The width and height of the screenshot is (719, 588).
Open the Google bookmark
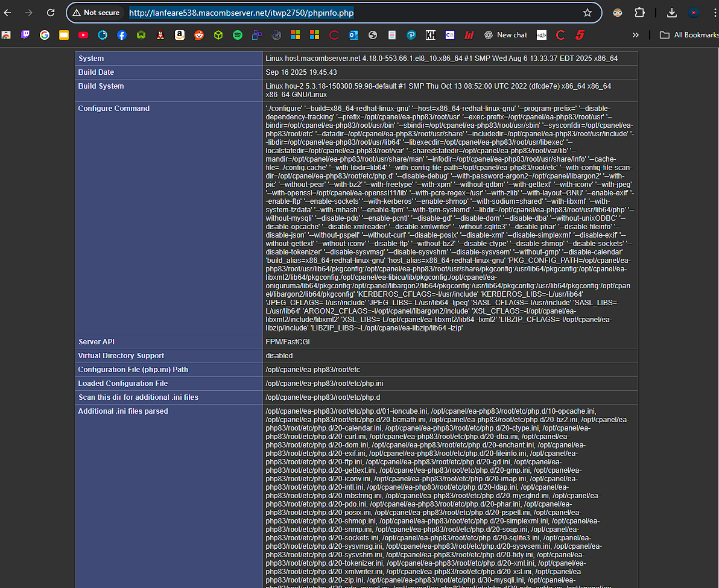[45, 35]
